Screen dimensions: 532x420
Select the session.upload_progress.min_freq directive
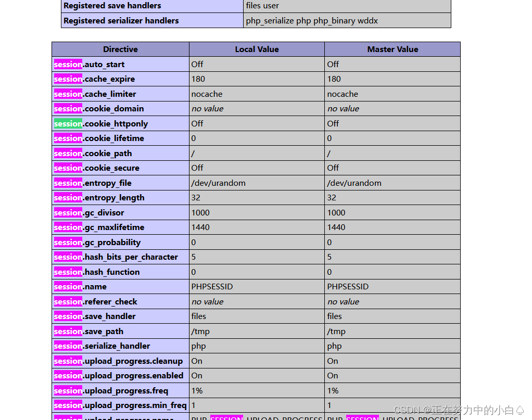coord(120,405)
